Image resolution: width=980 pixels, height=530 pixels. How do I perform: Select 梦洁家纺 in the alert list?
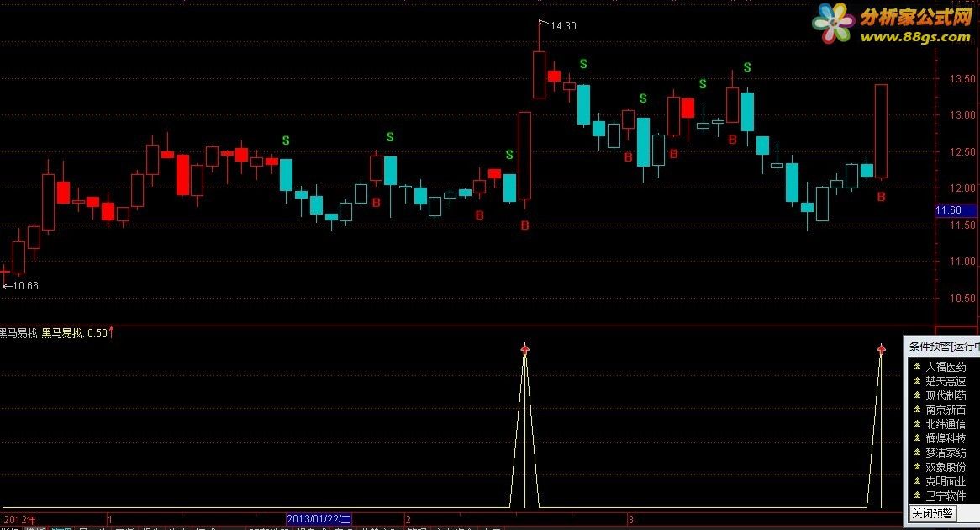point(945,453)
